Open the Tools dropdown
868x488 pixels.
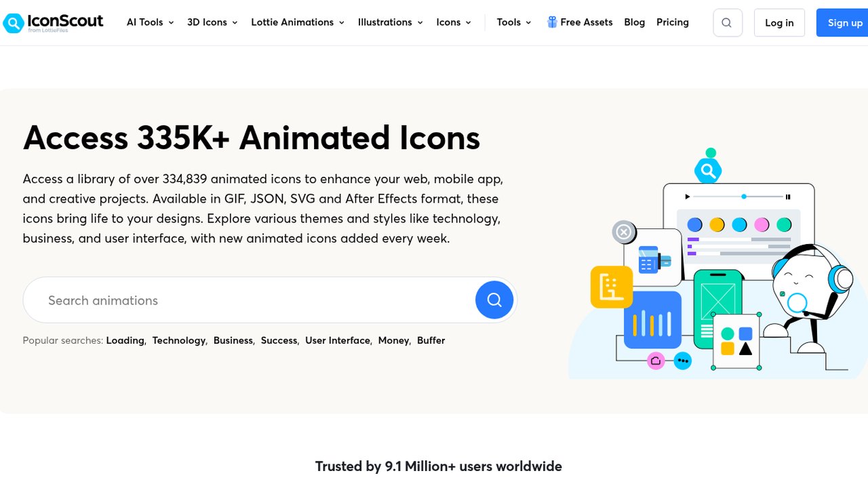(x=514, y=22)
